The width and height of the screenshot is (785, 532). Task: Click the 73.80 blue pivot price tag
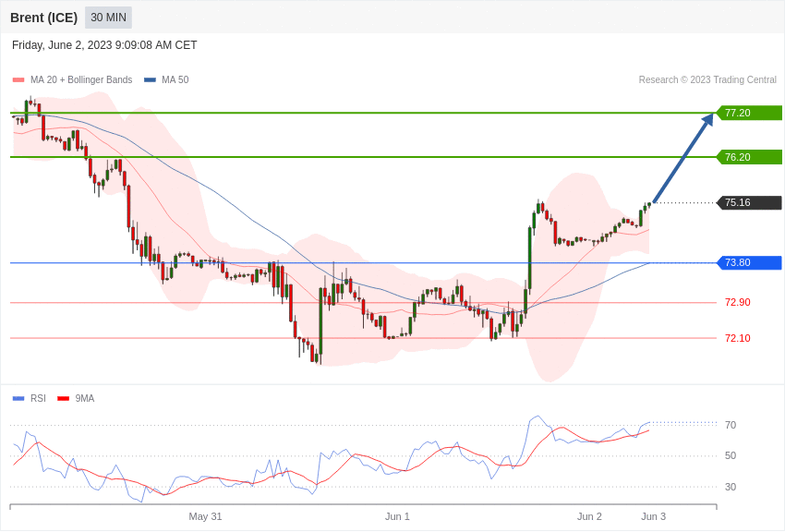[x=749, y=263]
